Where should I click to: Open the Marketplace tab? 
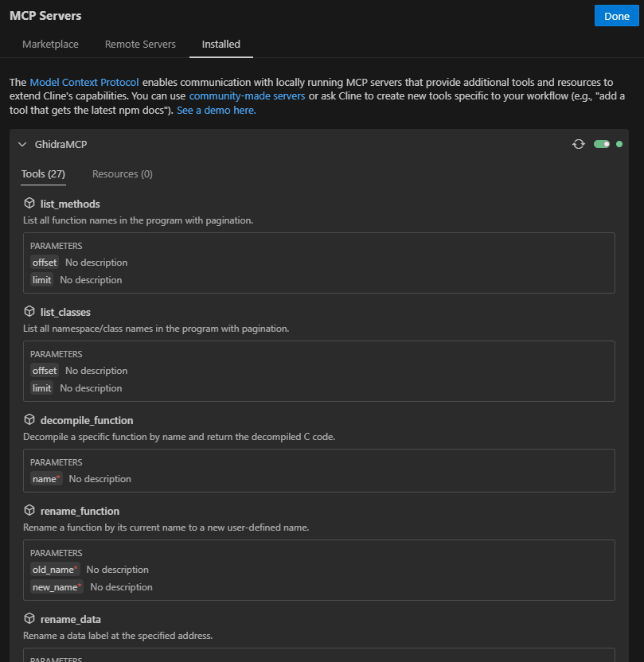(50, 45)
